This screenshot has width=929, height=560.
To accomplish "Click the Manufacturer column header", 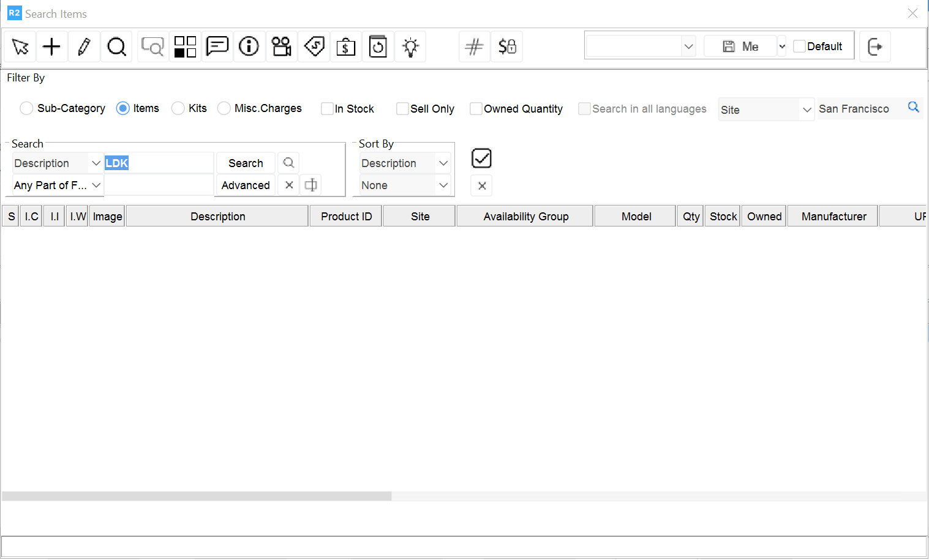I will 833,217.
